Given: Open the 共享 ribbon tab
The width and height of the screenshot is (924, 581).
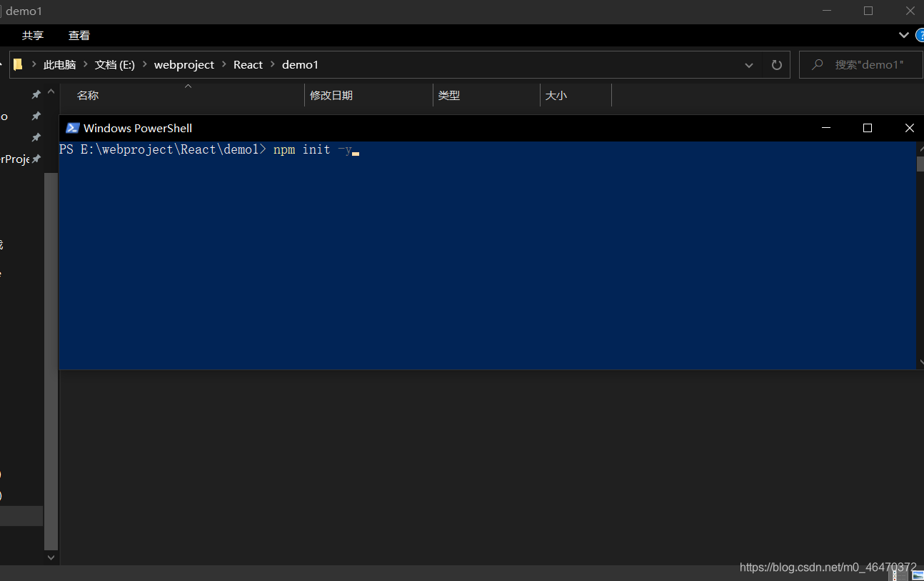Looking at the screenshot, I should [33, 35].
